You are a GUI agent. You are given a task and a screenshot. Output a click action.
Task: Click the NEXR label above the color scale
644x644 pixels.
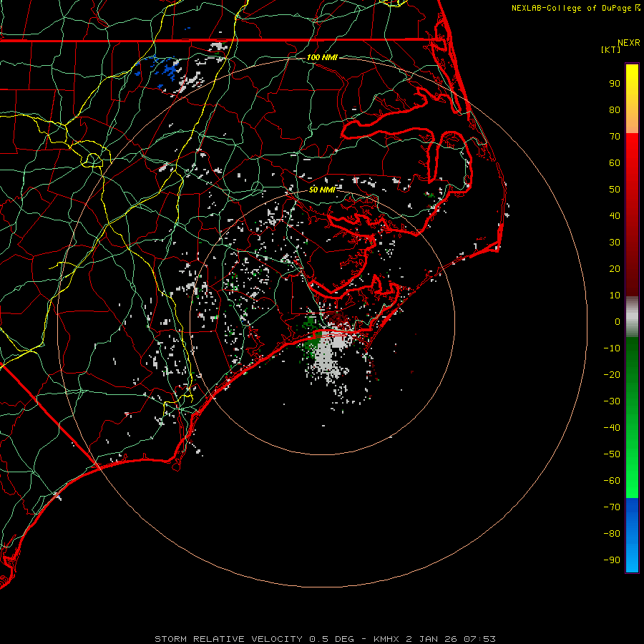click(x=629, y=43)
